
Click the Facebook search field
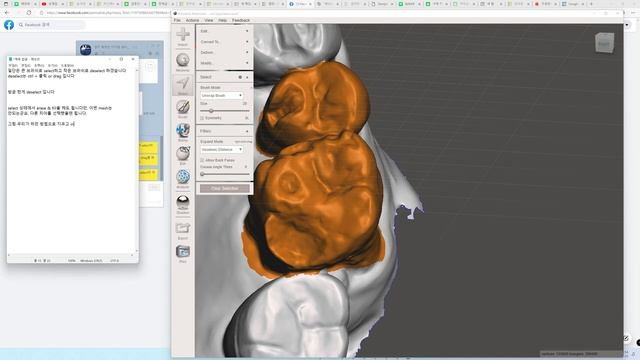(51, 25)
